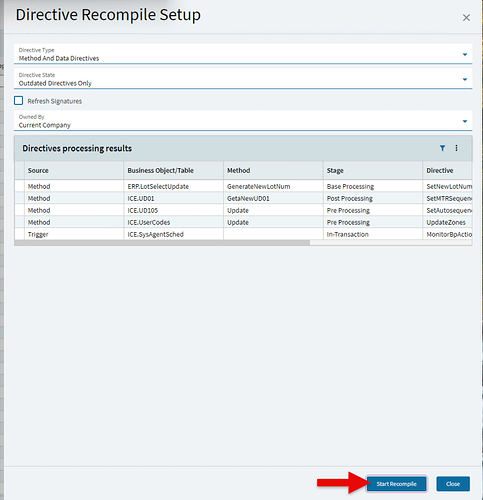Click Pre Processing cell in ICE.UD105 row

click(x=373, y=210)
